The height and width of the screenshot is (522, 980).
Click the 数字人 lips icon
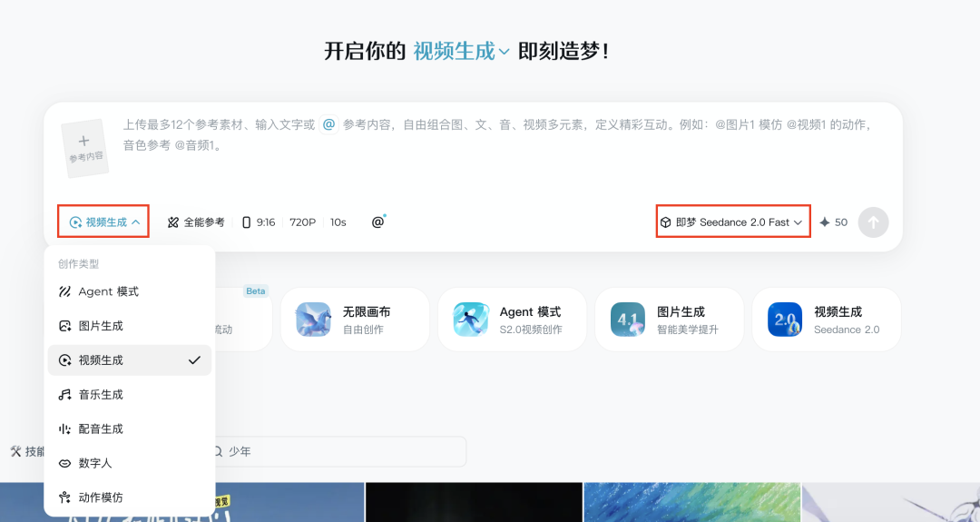64,463
